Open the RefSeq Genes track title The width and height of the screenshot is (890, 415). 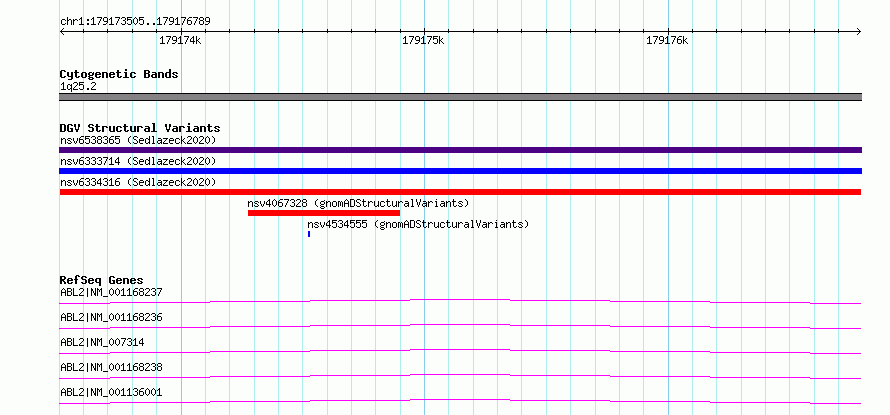[x=102, y=280]
